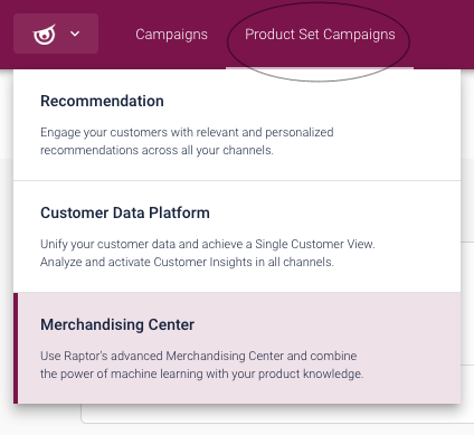Click the "power of machine learning" line
This screenshot has height=435, width=474.
pyautogui.click(x=202, y=374)
